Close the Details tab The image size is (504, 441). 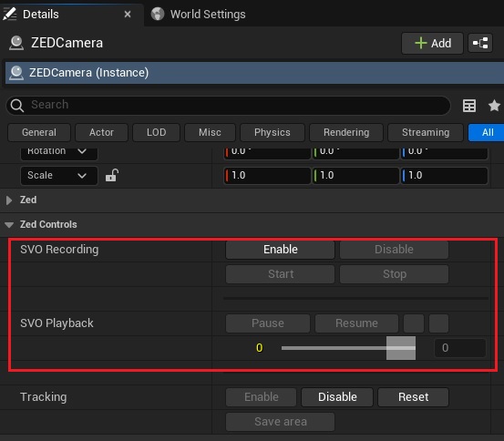(128, 15)
